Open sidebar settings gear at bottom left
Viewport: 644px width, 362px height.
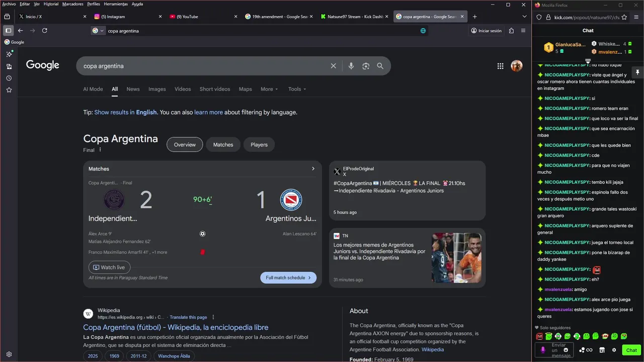click(x=9, y=354)
